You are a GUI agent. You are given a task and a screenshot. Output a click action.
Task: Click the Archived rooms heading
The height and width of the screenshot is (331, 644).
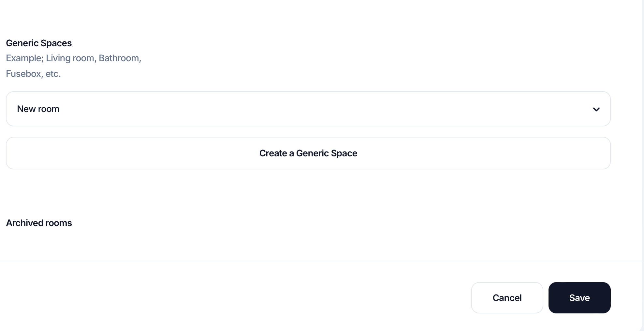[39, 223]
